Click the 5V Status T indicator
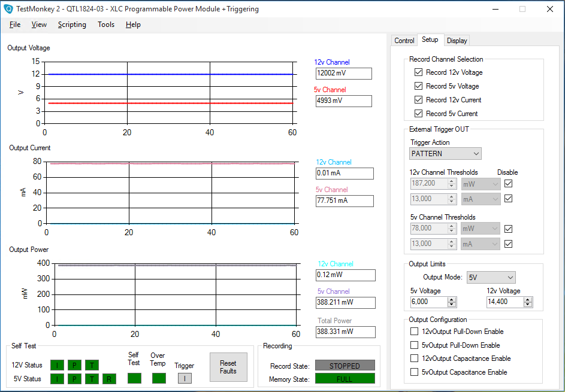This screenshot has width=565, height=392. pyautogui.click(x=92, y=379)
